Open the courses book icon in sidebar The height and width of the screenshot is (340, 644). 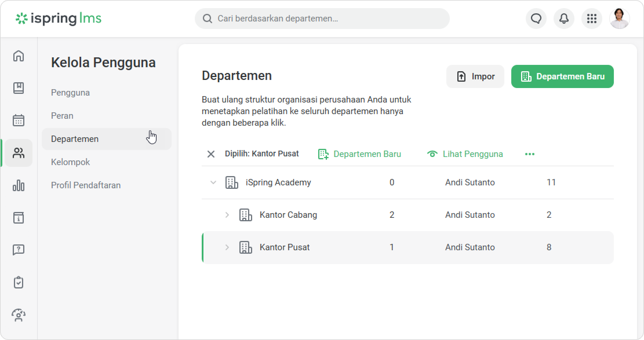(x=19, y=88)
